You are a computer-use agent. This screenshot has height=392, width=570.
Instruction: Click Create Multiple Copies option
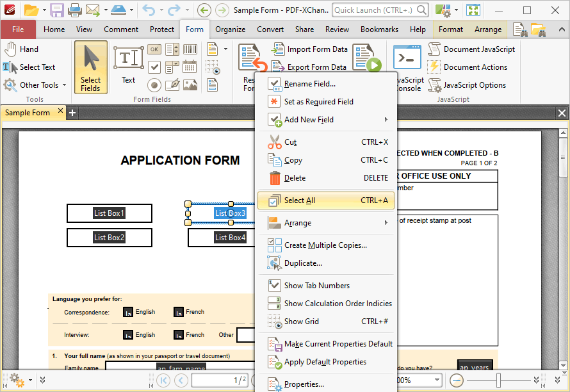[326, 245]
